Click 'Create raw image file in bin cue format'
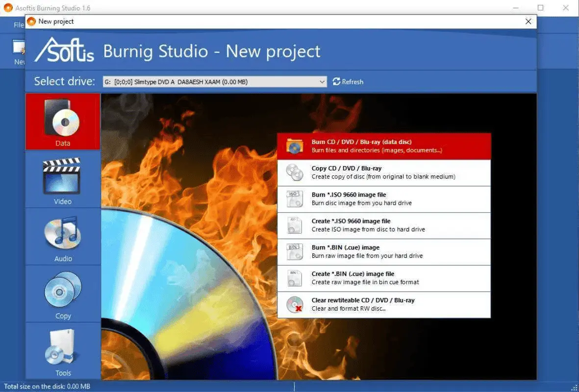This screenshot has width=579, height=392. (365, 282)
